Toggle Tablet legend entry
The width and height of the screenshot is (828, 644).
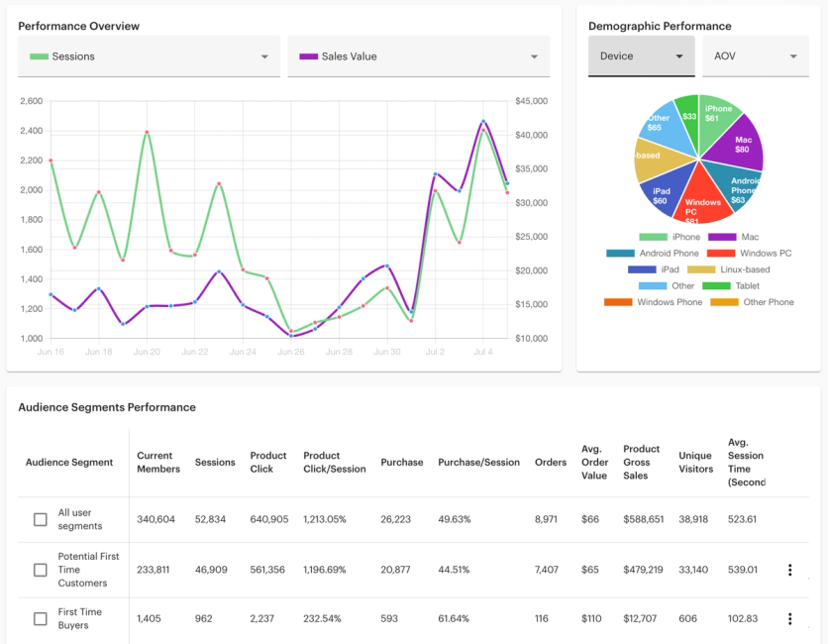(x=731, y=286)
